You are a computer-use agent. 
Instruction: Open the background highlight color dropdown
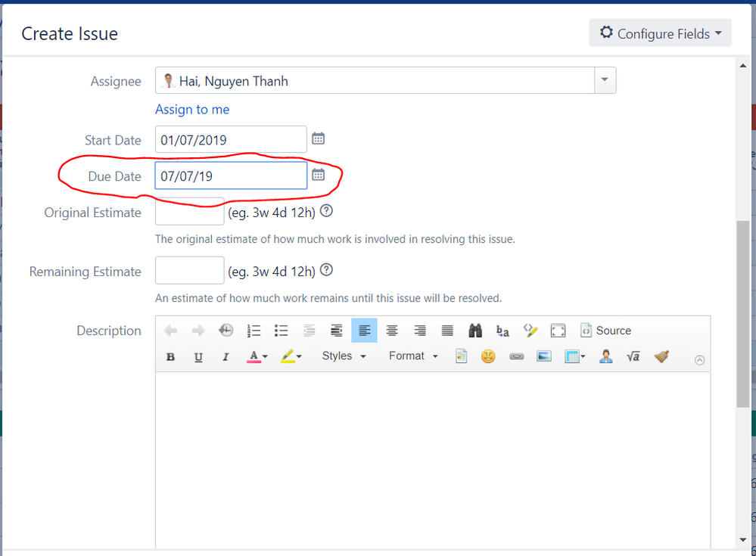click(x=291, y=356)
